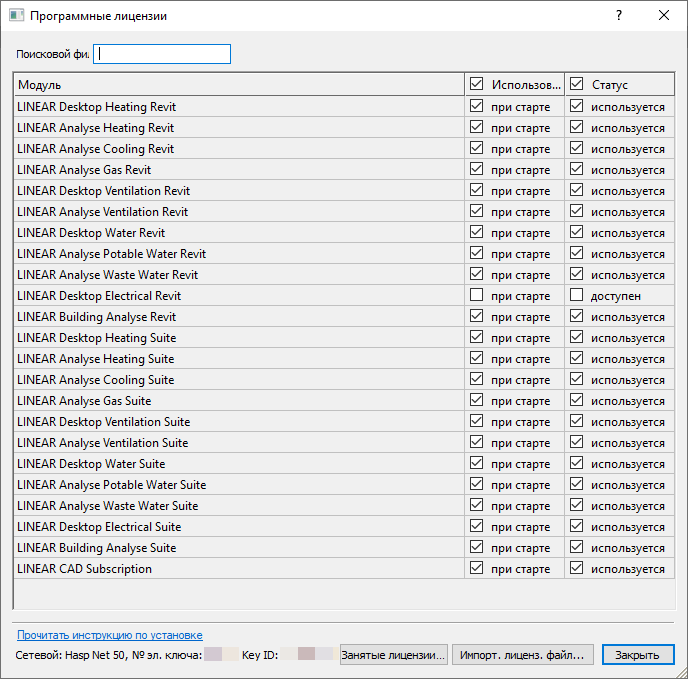
Task: Check status box for LINEAR Desktop Electrical Revit
Action: pos(576,295)
